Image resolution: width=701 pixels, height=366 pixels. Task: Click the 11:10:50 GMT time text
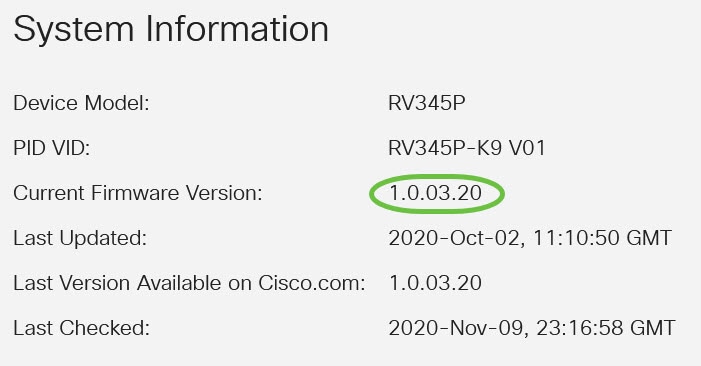[602, 238]
